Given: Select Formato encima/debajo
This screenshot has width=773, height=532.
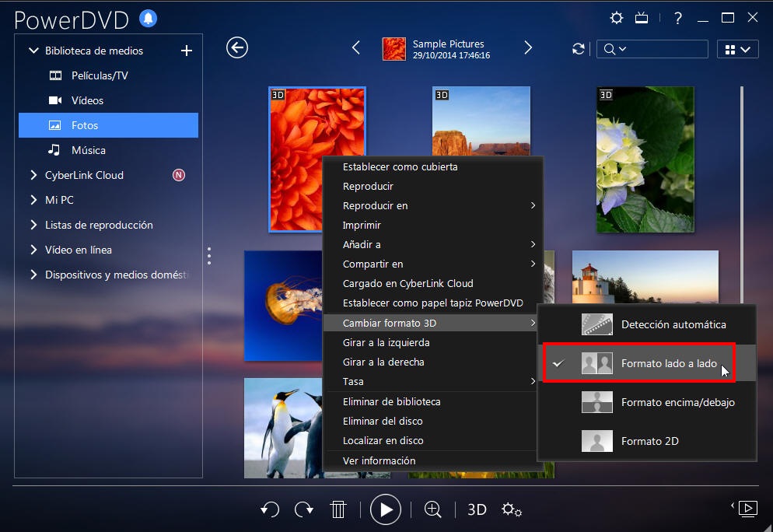Looking at the screenshot, I should (647, 402).
